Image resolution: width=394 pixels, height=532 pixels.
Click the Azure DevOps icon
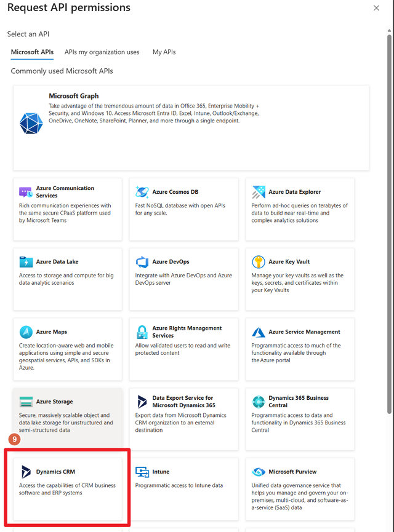click(x=142, y=262)
